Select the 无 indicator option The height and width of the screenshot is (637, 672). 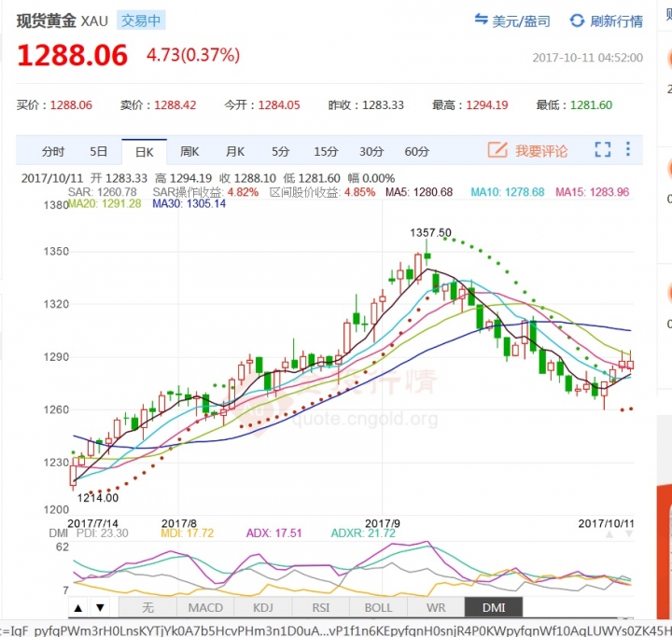coord(147,607)
